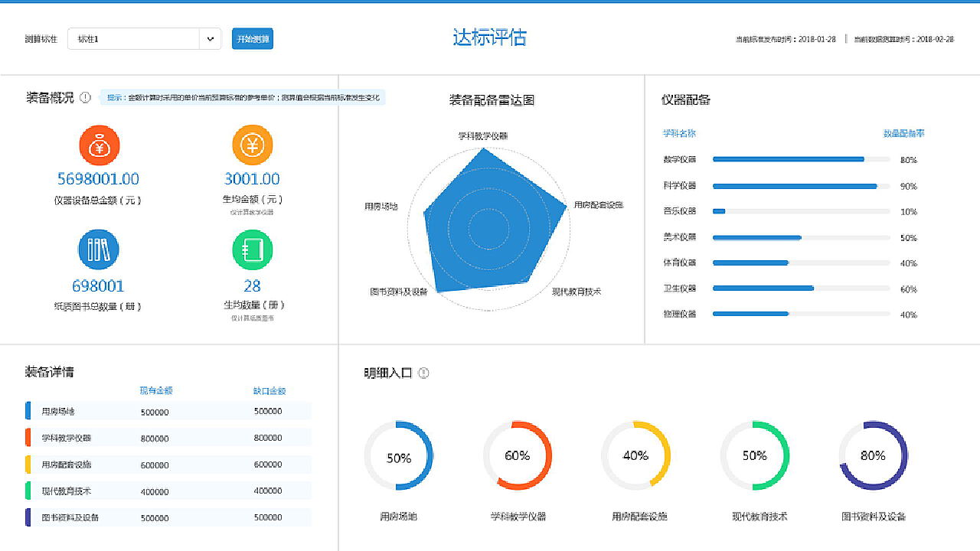980x551 pixels.
Task: Click the 缺口金额 column header
Action: pyautogui.click(x=269, y=390)
